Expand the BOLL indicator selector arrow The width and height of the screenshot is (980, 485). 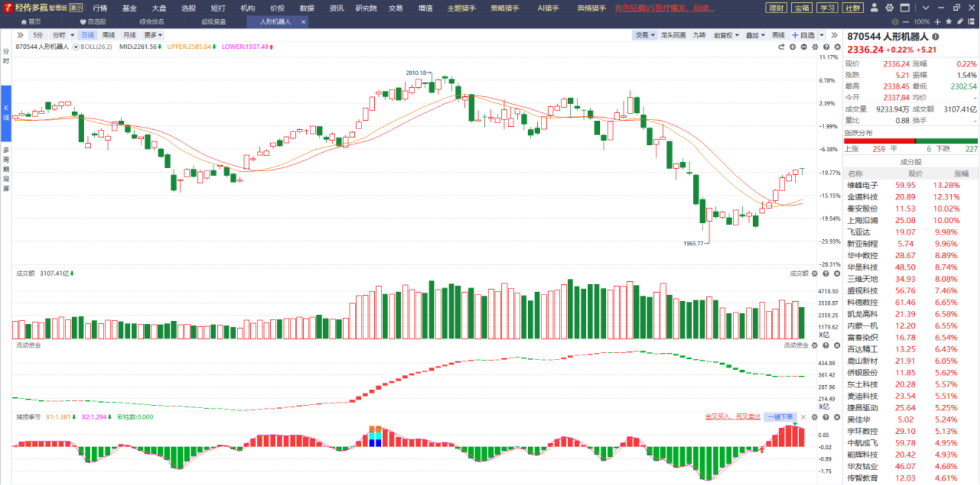coord(76,47)
